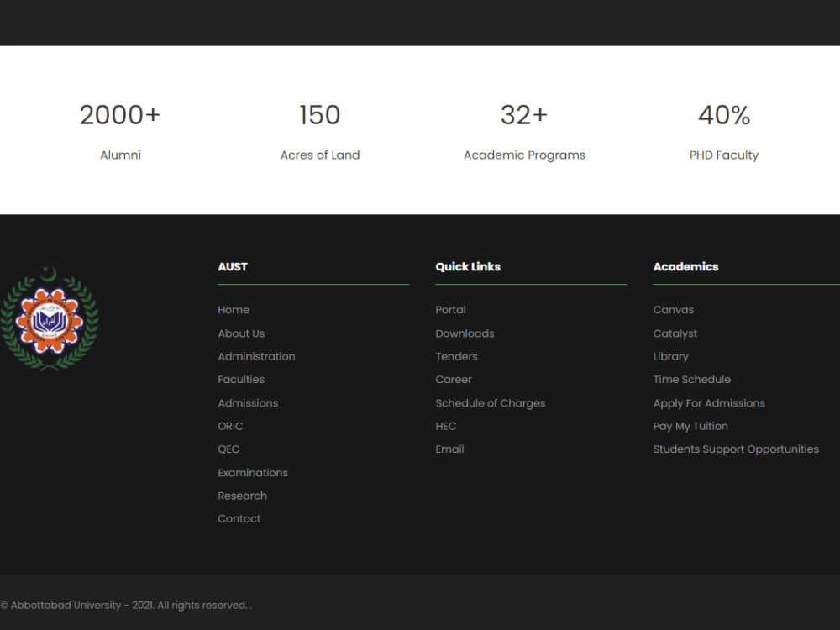Open the Library link
Viewport: 840px width, 630px height.
click(670, 356)
